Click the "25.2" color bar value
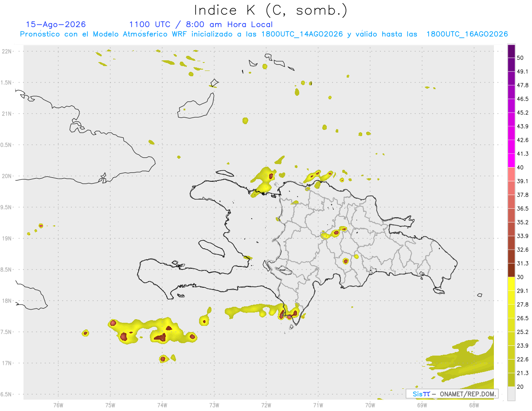The width and height of the screenshot is (532, 411). [x=523, y=332]
